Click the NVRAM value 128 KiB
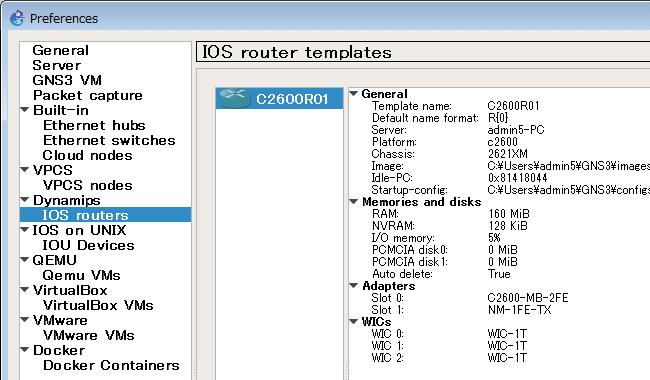Viewport: 650px width, 380px height. click(x=508, y=226)
